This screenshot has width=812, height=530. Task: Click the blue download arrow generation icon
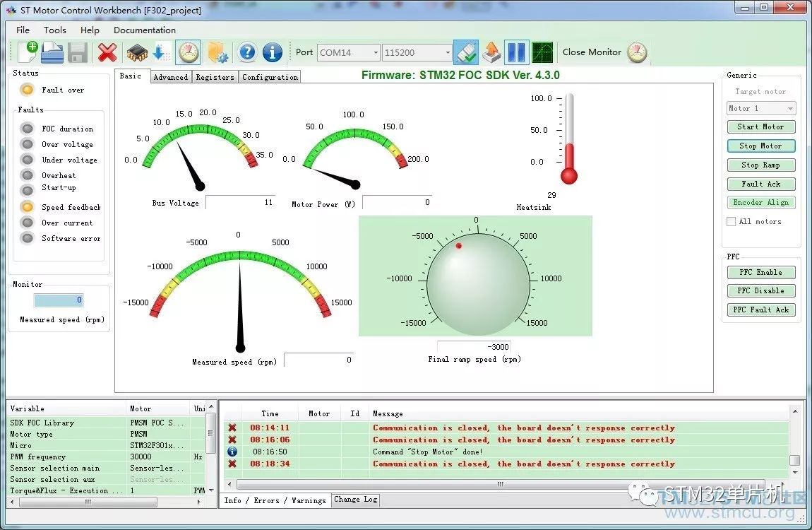point(160,52)
